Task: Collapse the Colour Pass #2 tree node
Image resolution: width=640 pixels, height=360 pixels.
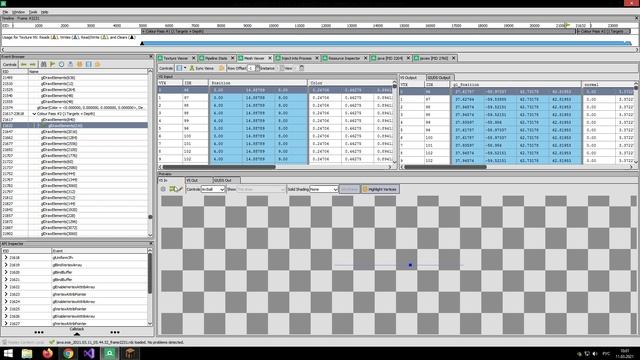Action: (x=34, y=114)
